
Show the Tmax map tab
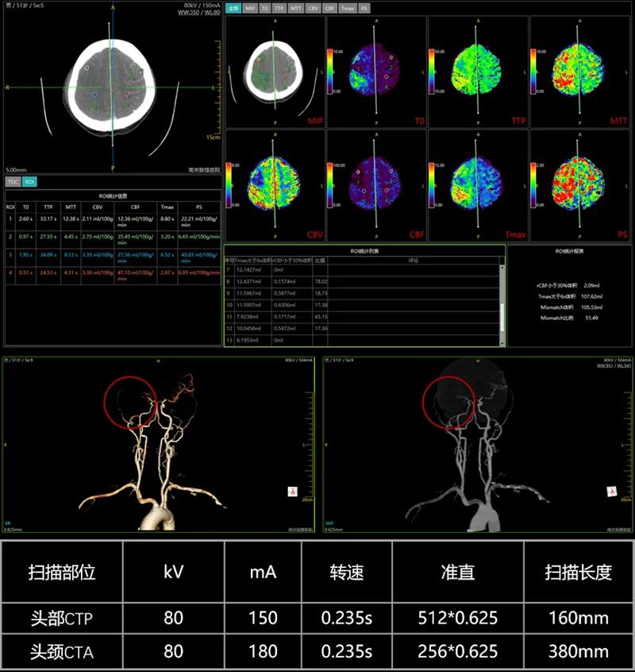tap(348, 8)
